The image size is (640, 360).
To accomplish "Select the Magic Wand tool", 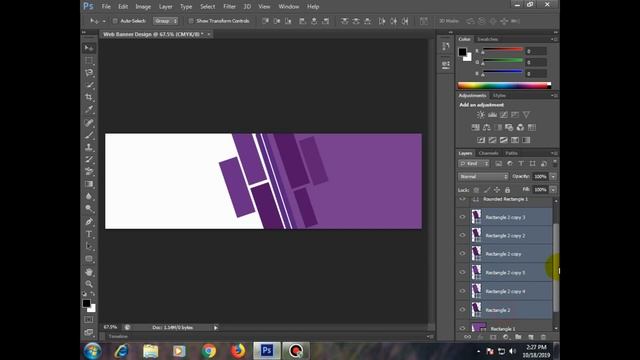I will [x=89, y=85].
